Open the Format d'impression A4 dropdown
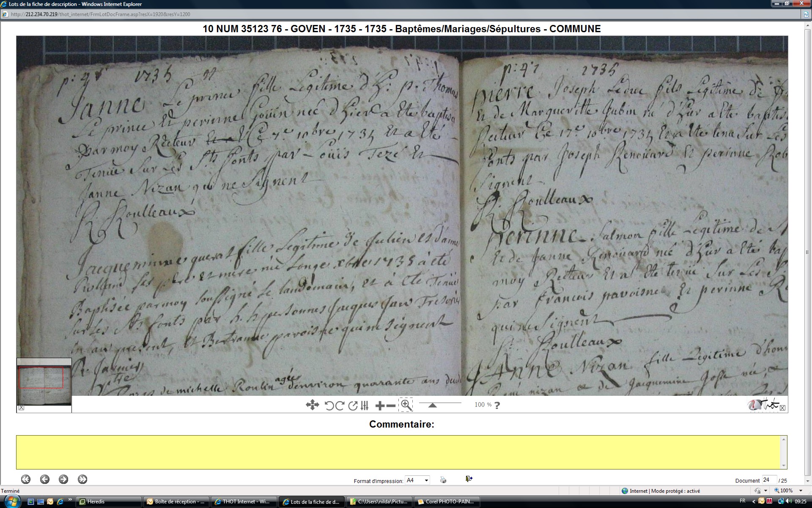The width and height of the screenshot is (812, 508). [417, 480]
